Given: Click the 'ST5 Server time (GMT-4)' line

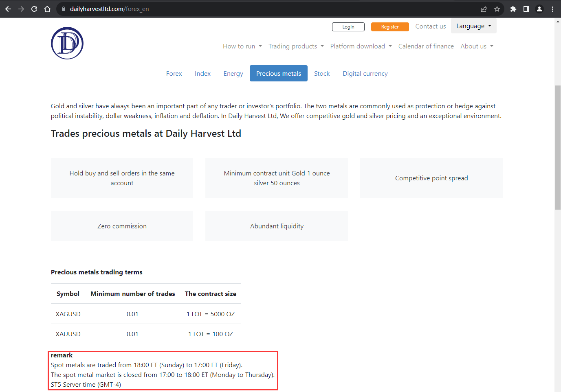Looking at the screenshot, I should coord(86,385).
